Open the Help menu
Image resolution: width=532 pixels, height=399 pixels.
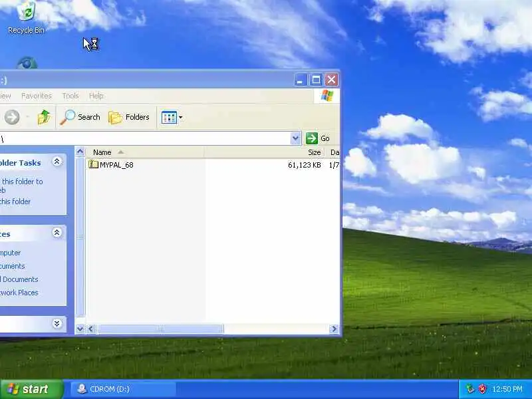pos(96,96)
